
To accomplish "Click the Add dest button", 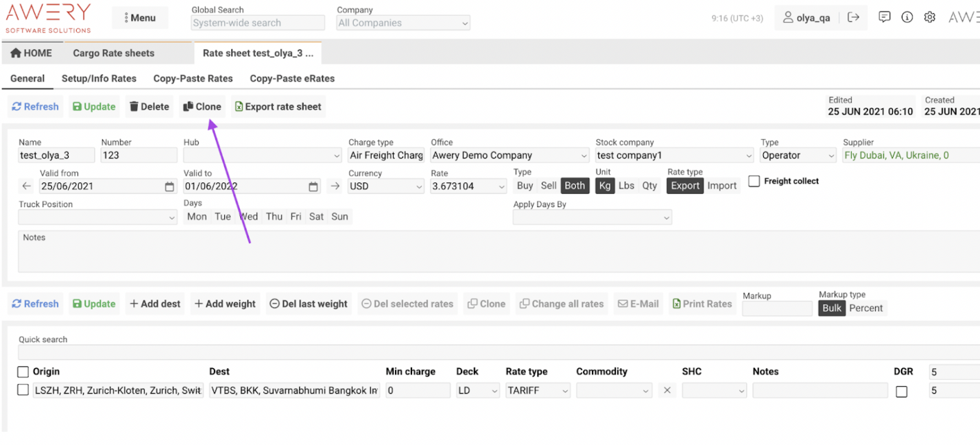I will 154,303.
